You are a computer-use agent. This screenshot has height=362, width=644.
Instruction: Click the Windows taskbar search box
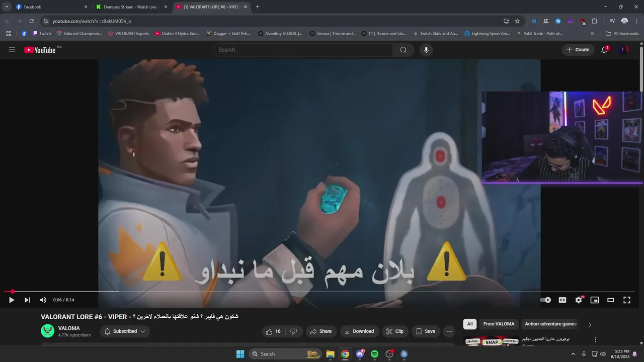285,354
